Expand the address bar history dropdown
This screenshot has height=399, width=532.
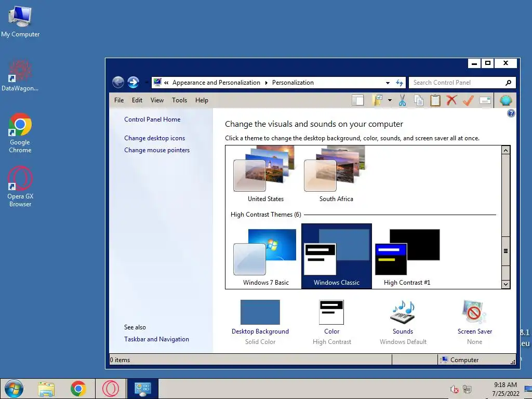point(388,83)
